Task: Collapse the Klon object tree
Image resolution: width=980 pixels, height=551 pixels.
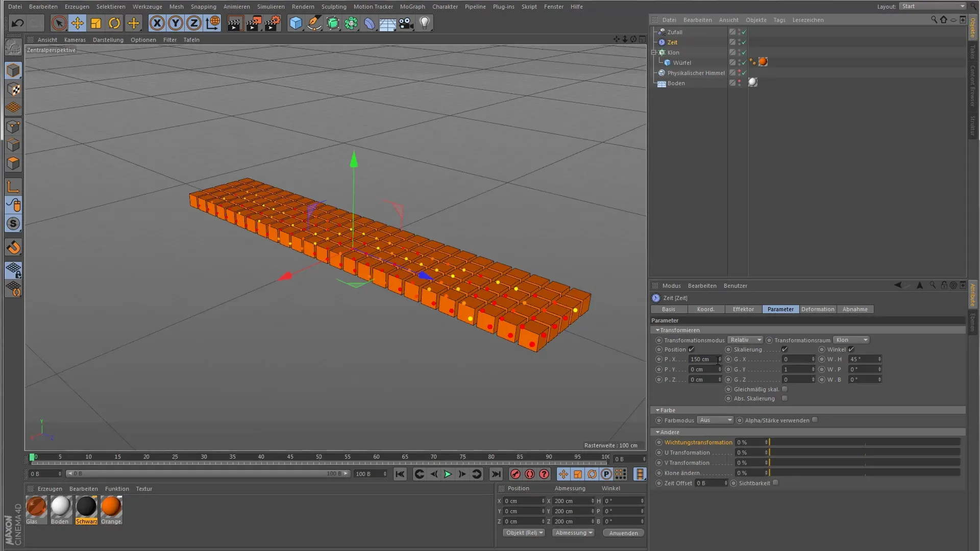Action: pyautogui.click(x=654, y=53)
